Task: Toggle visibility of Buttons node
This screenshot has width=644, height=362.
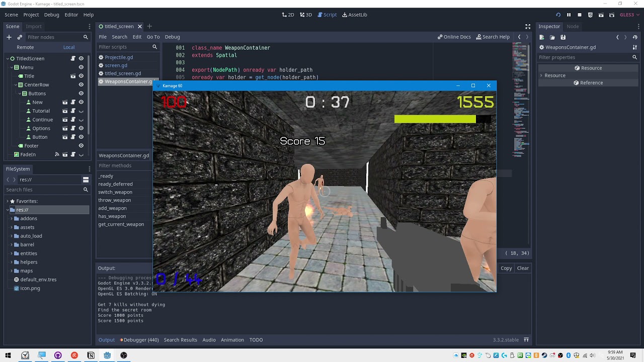Action: [81, 94]
